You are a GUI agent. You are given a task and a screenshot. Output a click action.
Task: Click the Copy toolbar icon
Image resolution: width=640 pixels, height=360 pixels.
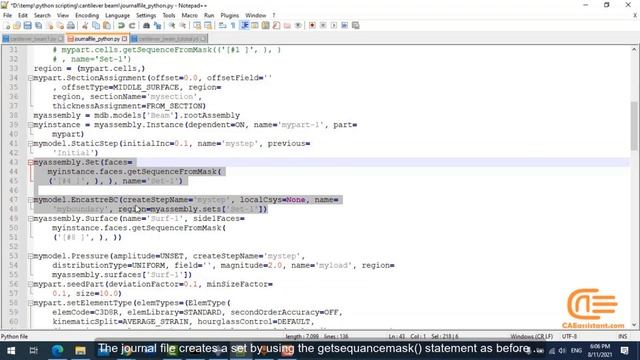tap(96, 26)
